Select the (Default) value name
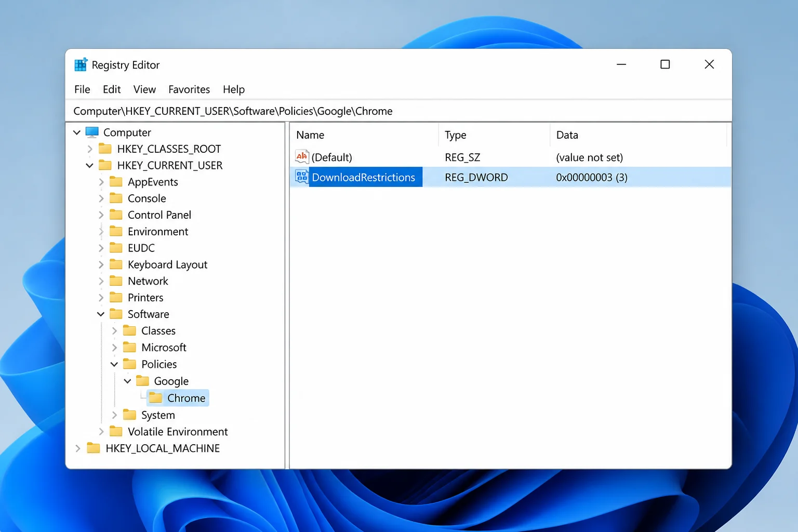The height and width of the screenshot is (532, 798). pos(332,157)
